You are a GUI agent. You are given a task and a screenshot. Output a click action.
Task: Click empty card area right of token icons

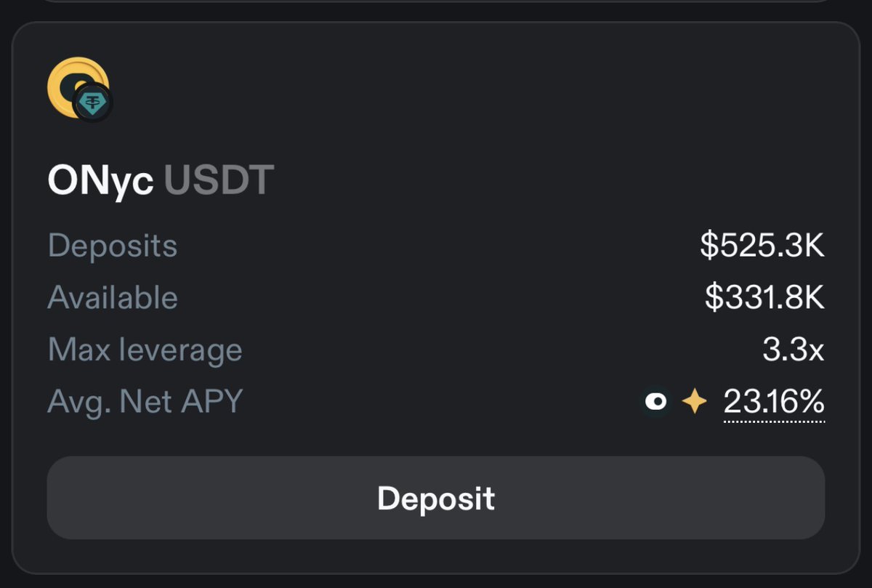436,87
